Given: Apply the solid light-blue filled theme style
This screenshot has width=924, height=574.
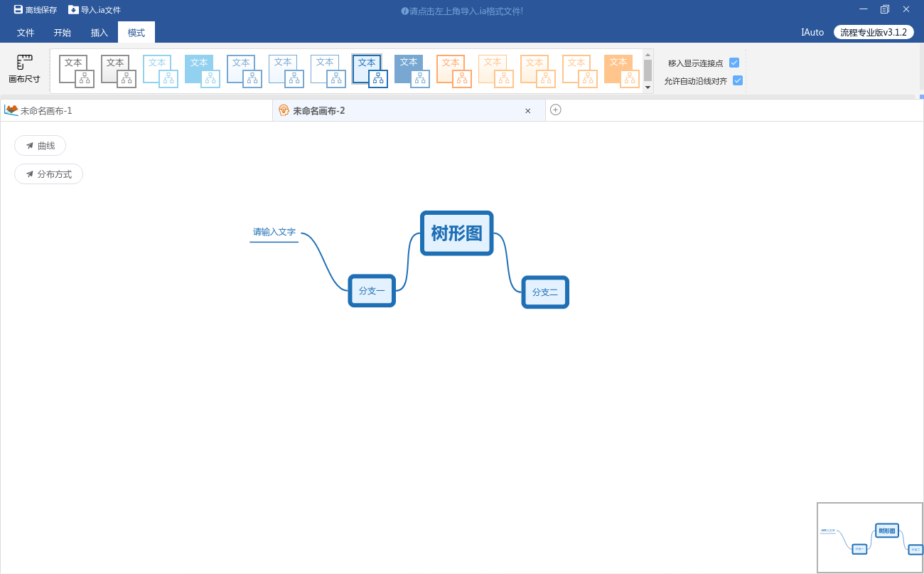Looking at the screenshot, I should tap(202, 71).
